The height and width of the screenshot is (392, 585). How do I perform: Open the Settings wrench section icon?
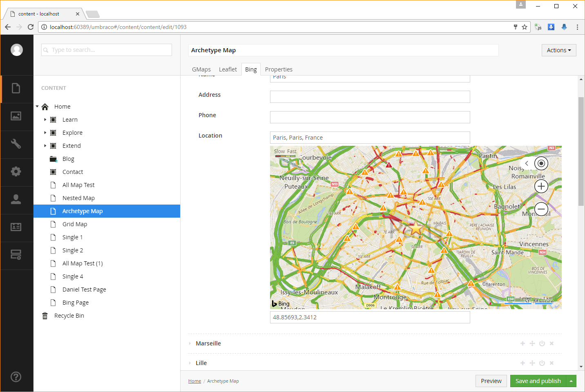pyautogui.click(x=16, y=144)
